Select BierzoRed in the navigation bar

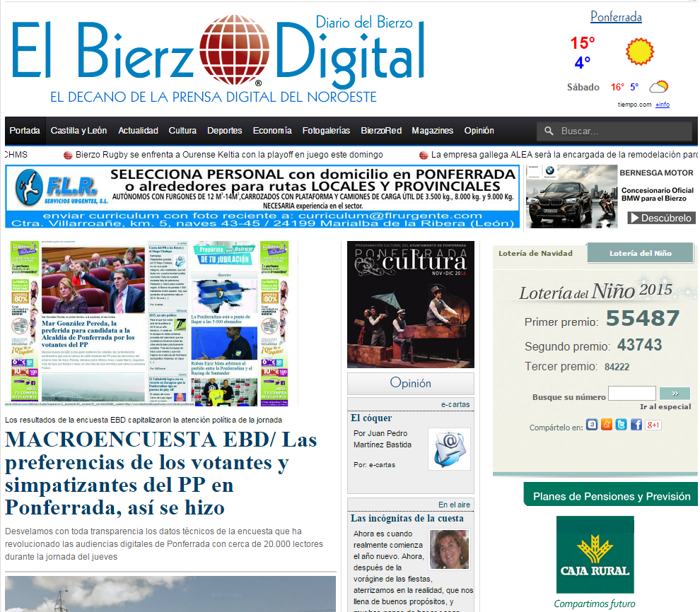pos(381,131)
